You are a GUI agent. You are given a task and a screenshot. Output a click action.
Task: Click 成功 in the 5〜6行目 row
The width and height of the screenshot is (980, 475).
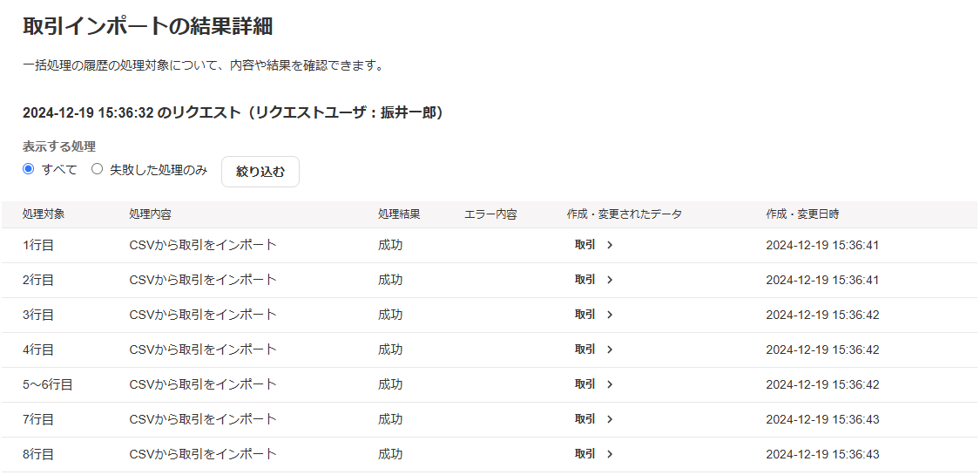click(390, 384)
